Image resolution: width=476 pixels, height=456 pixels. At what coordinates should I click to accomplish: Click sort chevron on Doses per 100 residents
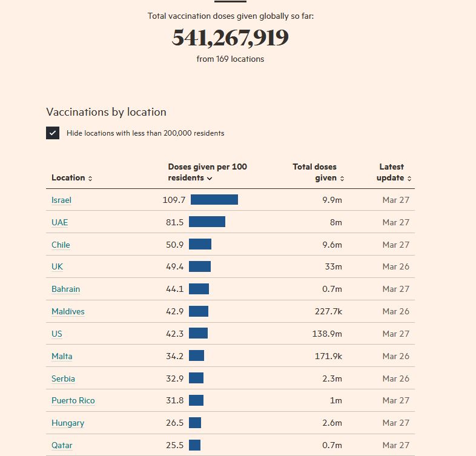210,179
